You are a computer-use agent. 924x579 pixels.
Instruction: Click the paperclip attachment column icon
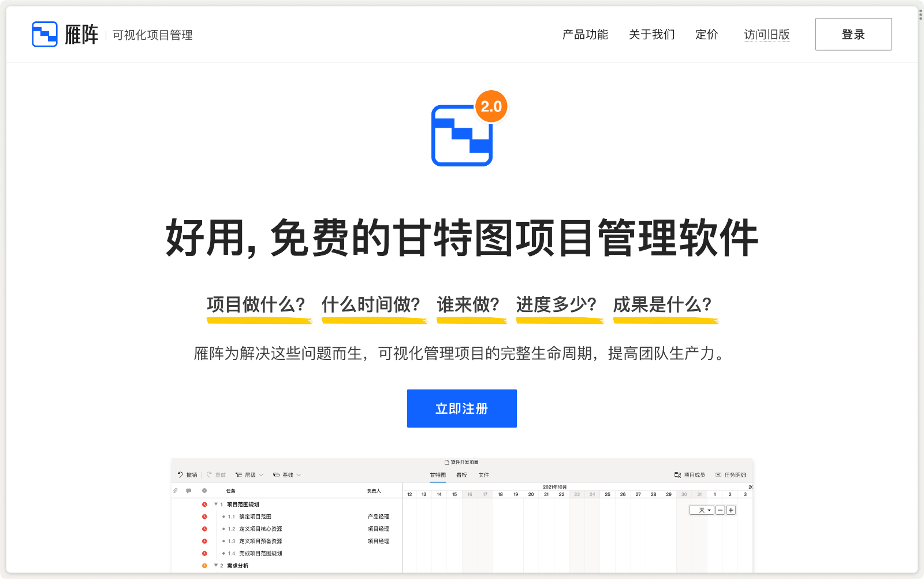(x=174, y=491)
